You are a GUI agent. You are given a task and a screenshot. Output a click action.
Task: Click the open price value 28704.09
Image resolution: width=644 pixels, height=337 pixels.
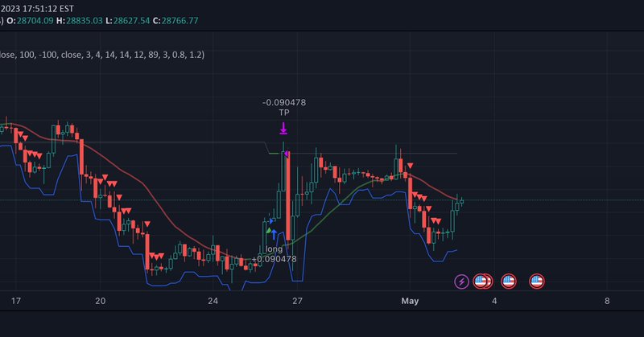(35, 21)
